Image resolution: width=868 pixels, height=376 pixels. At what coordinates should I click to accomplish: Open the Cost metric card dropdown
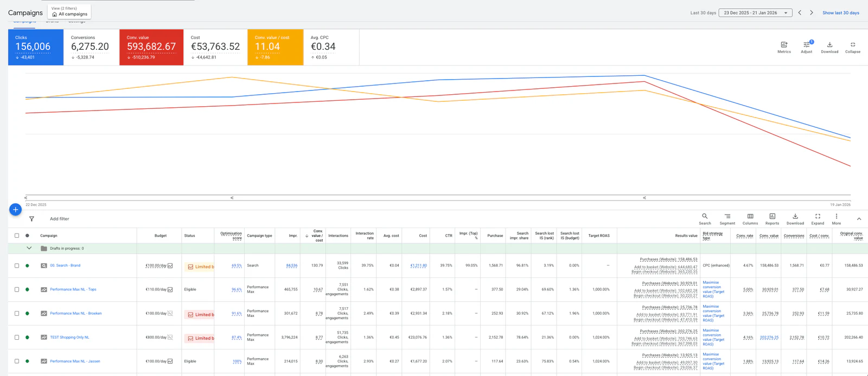pos(215,47)
